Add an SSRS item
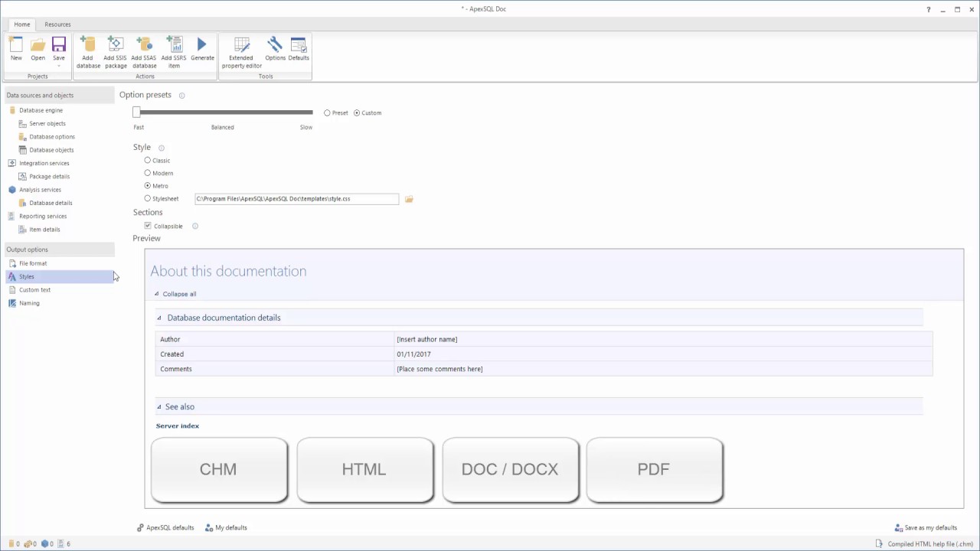This screenshot has width=980, height=551. (x=174, y=51)
